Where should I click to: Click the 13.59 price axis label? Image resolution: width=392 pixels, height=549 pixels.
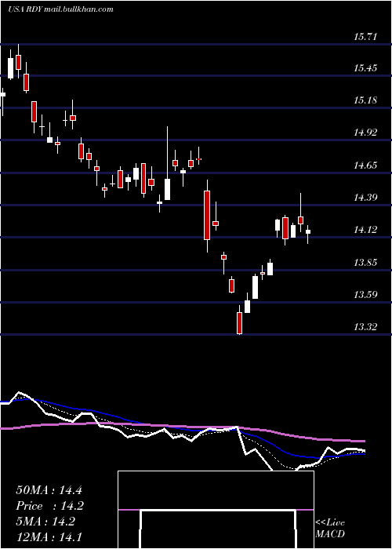point(366,294)
